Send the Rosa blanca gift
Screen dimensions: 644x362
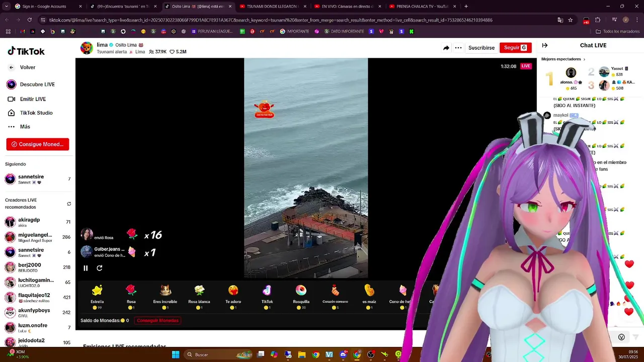point(199,297)
